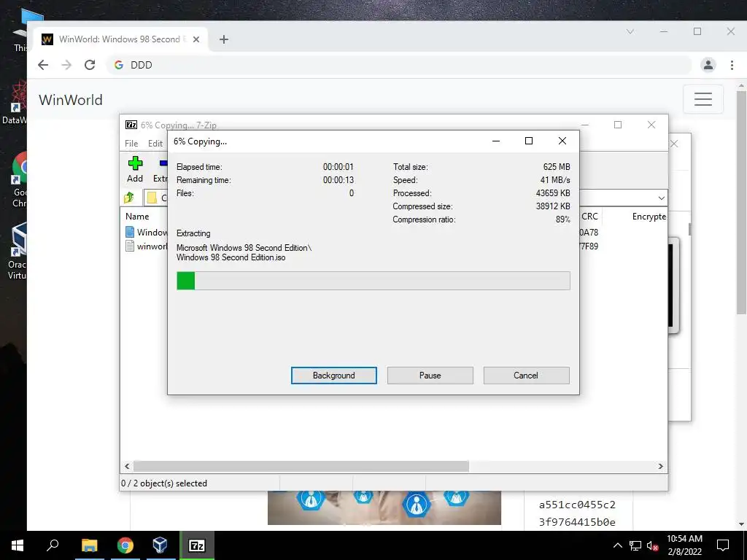Select the WinWorld Windows 98 tab

coord(120,39)
